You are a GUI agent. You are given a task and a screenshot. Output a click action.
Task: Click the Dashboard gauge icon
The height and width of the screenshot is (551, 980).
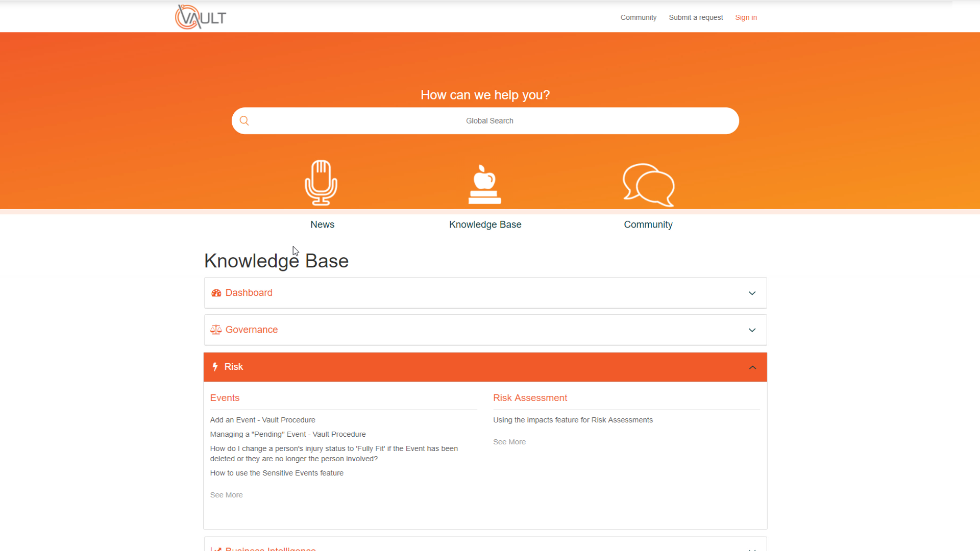pos(216,293)
